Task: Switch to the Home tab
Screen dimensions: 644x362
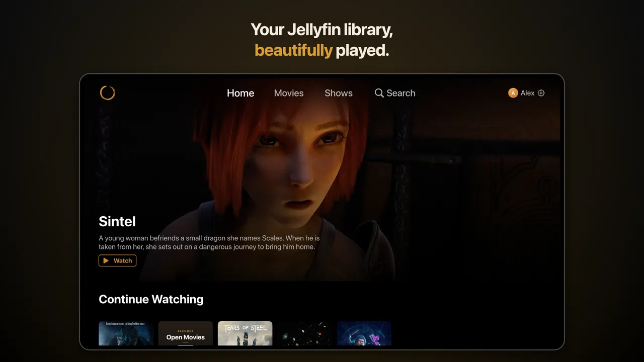Action: click(x=240, y=93)
